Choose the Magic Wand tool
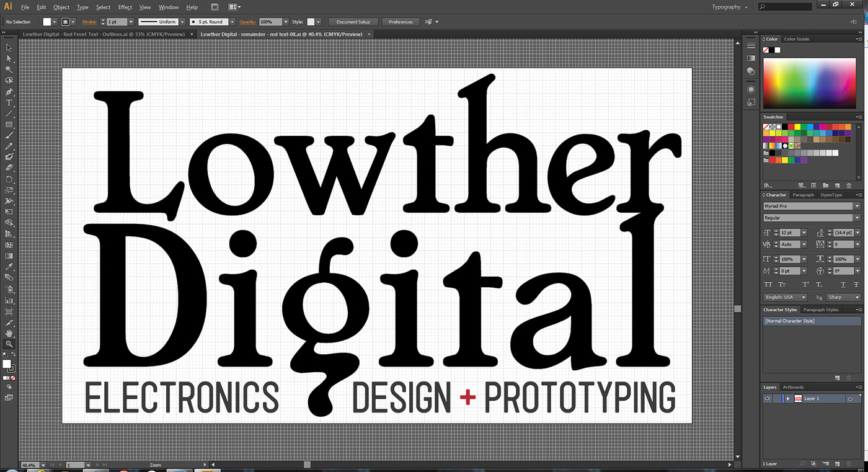 9,69
